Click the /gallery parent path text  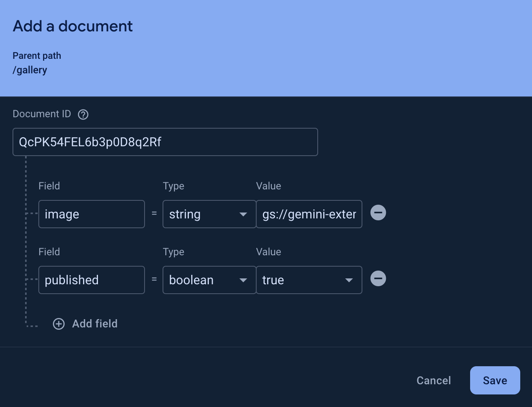[30, 70]
